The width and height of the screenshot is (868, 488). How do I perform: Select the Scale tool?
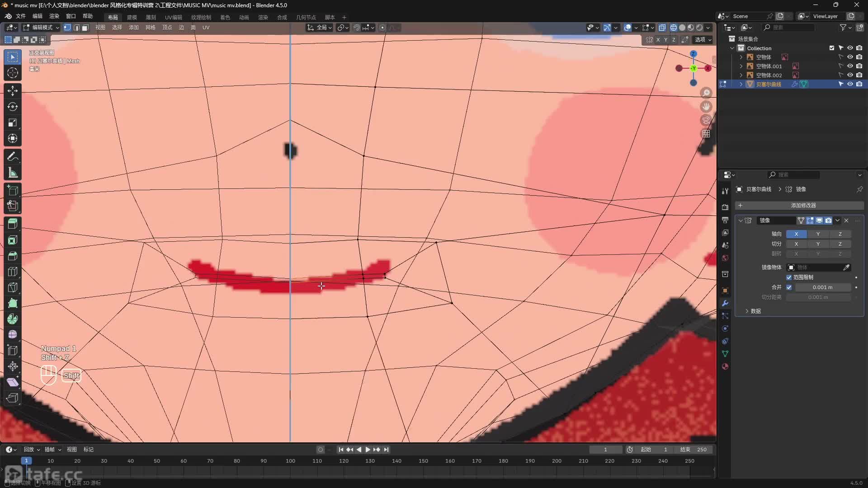[x=13, y=122]
